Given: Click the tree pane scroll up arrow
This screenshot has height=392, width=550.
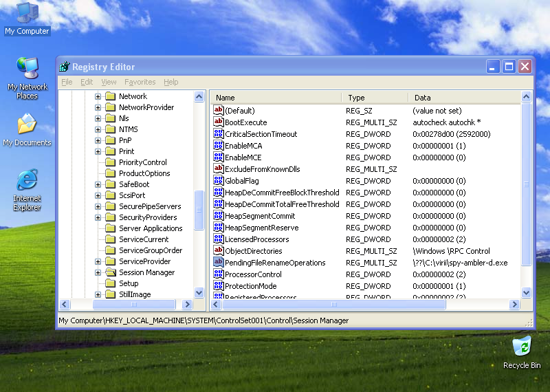Looking at the screenshot, I should (x=199, y=96).
